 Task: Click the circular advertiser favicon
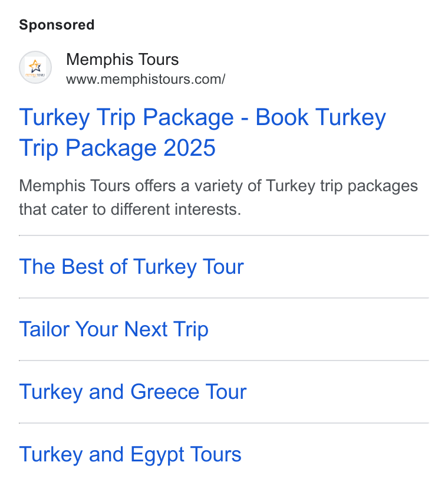click(35, 67)
